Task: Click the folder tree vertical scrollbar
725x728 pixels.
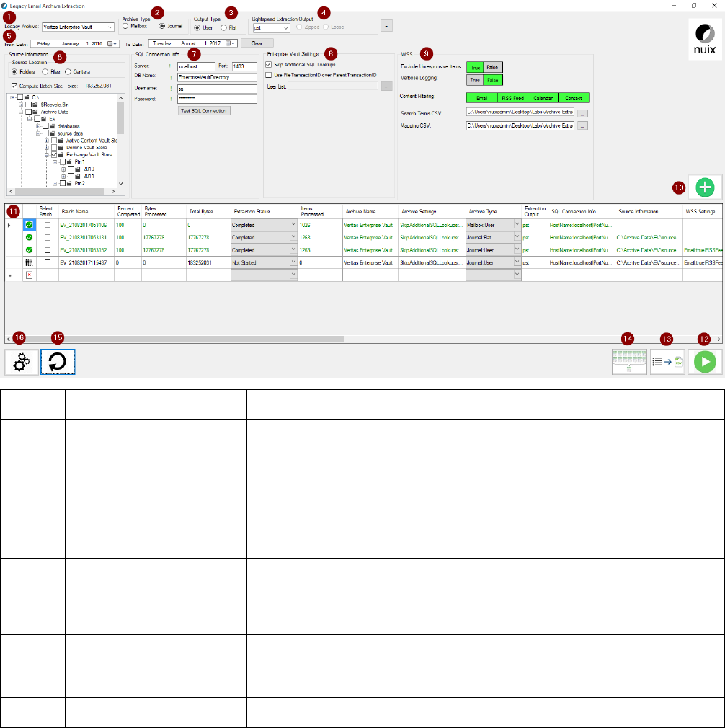Action: point(121,120)
